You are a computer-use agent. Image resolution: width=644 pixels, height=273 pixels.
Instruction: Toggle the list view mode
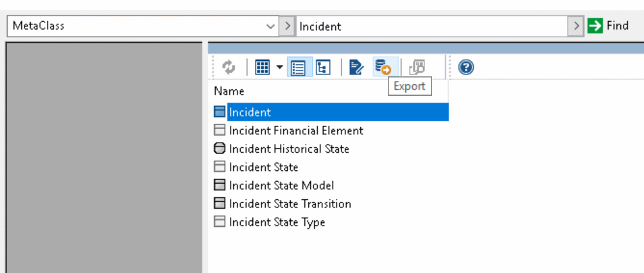298,67
